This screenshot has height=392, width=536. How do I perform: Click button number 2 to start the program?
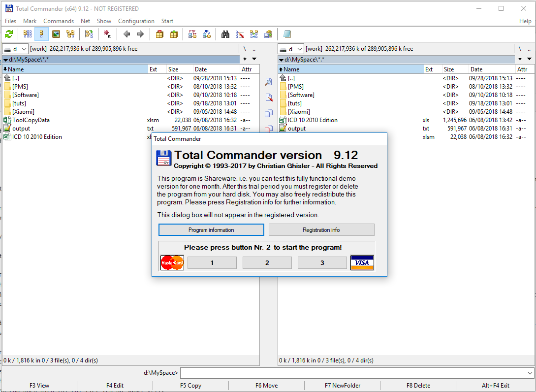(x=267, y=262)
